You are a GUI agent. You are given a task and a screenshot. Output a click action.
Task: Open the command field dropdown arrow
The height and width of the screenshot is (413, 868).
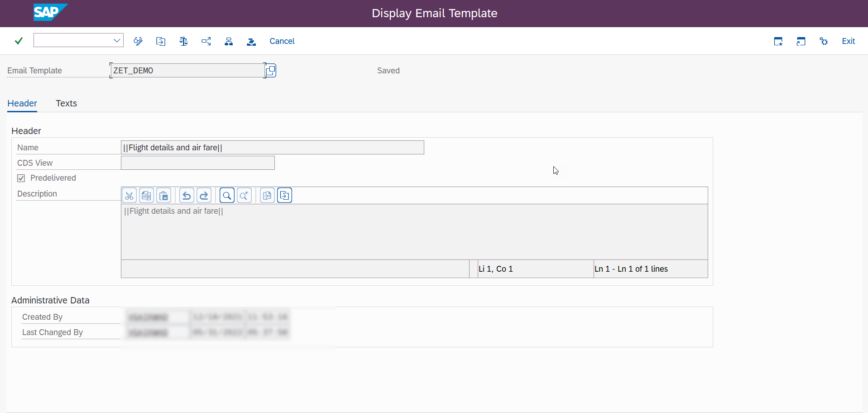click(x=117, y=40)
